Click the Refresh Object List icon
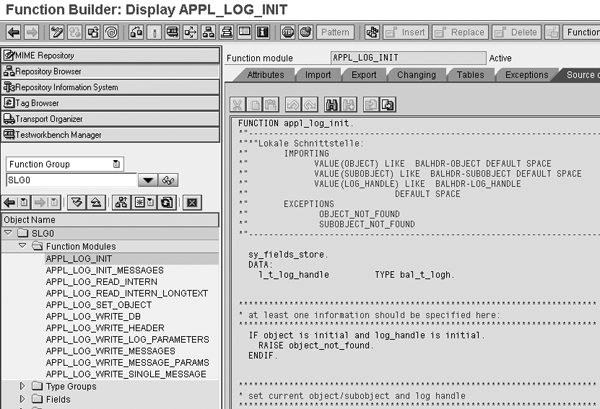 pyautogui.click(x=167, y=202)
